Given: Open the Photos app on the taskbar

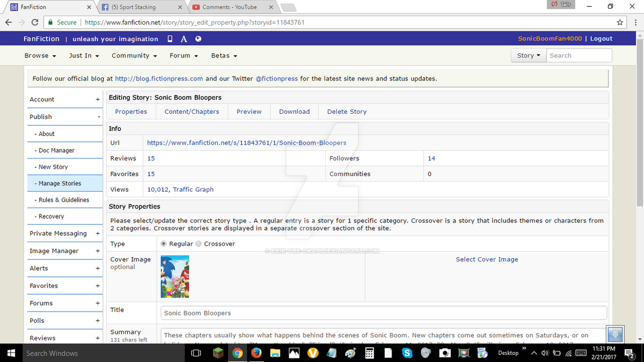Looking at the screenshot, I should click(x=293, y=353).
